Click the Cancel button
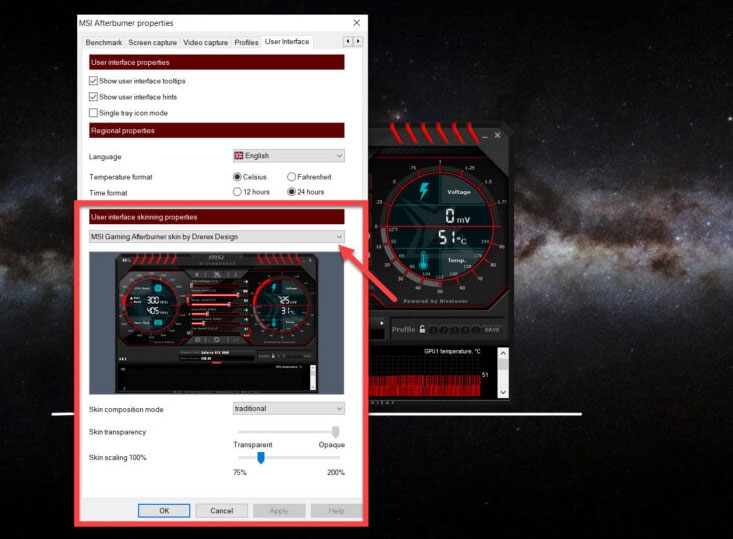The image size is (733, 539). click(x=222, y=510)
